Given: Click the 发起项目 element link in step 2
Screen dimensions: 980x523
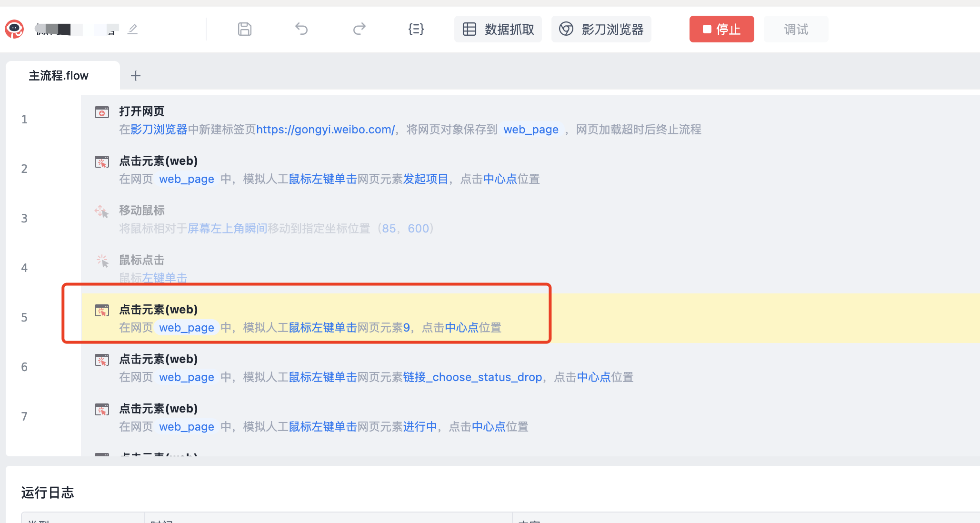Looking at the screenshot, I should (x=425, y=179).
